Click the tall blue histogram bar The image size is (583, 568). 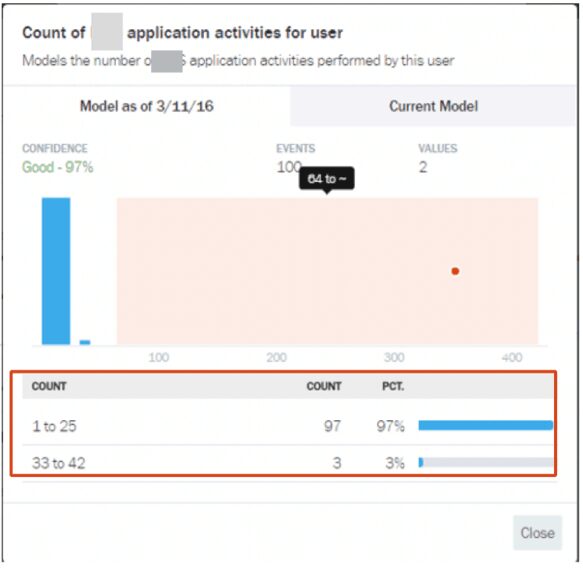(x=56, y=271)
